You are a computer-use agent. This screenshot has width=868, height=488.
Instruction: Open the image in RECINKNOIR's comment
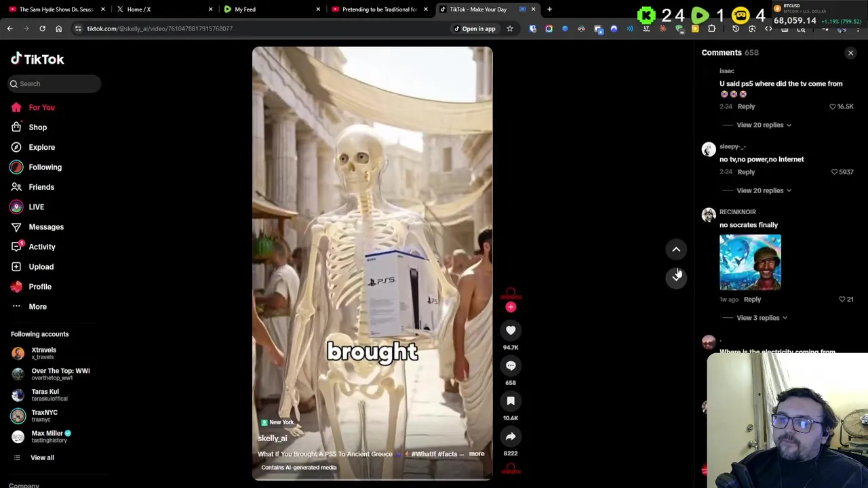coord(750,262)
